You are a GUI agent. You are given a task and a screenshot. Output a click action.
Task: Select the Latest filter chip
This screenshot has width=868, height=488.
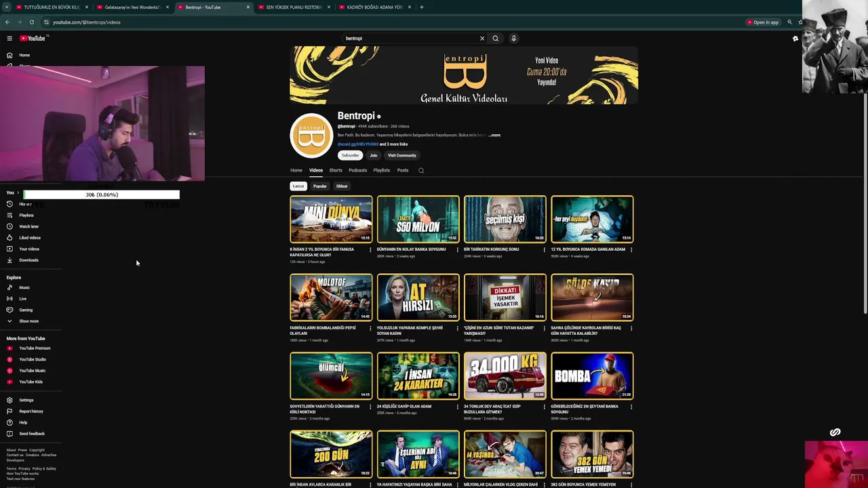298,186
